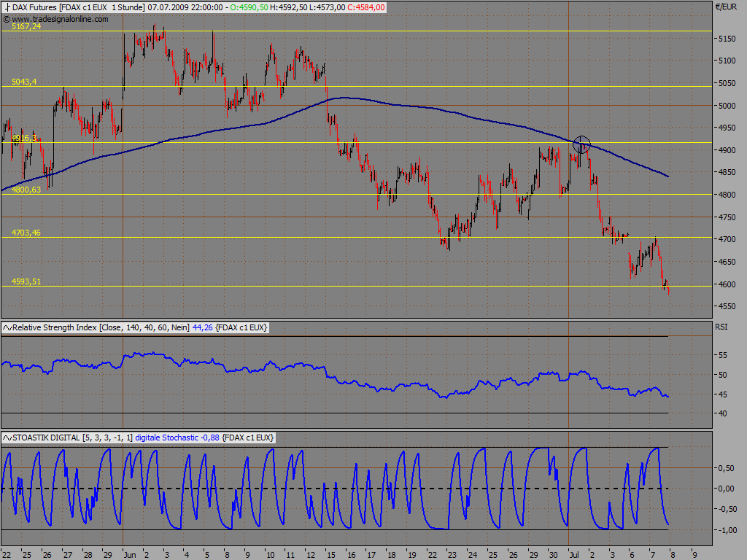Click the 7 label on the date axis
Screen dimensions: 747x560
(653, 555)
